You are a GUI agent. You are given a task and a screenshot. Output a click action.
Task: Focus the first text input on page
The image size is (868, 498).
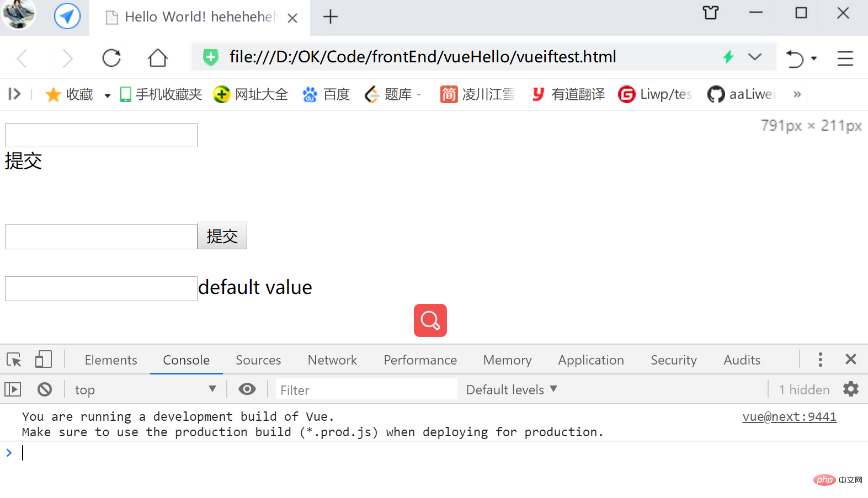(101, 135)
